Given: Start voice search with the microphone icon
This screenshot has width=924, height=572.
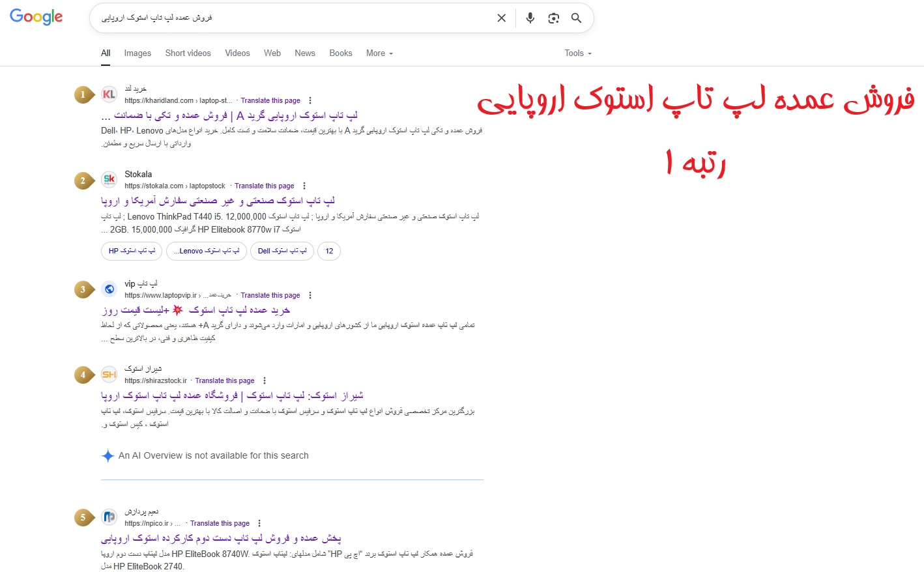Looking at the screenshot, I should click(x=530, y=18).
